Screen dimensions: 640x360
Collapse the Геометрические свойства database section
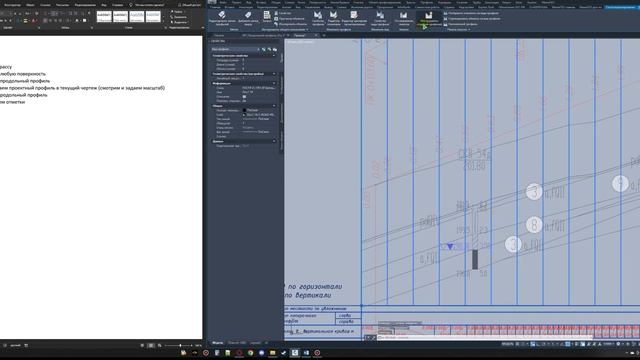pos(274,74)
